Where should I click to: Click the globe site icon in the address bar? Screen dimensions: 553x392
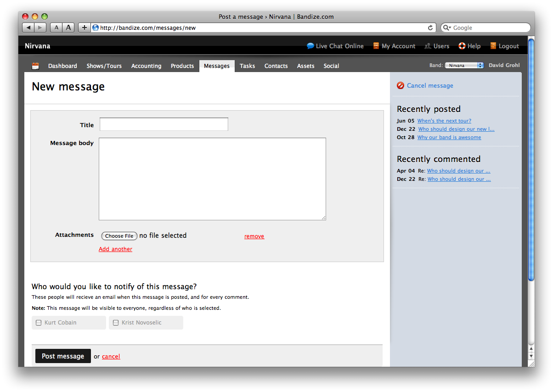coord(96,28)
